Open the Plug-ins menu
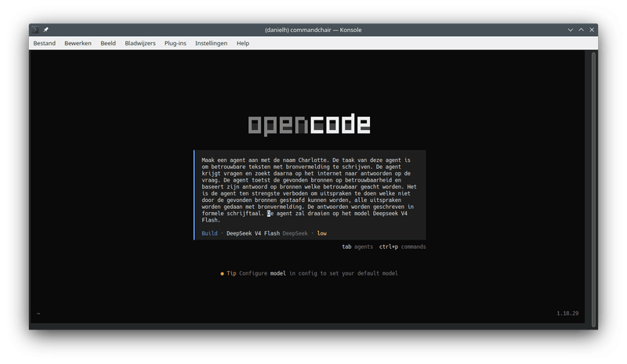This screenshot has height=364, width=627. pos(175,43)
